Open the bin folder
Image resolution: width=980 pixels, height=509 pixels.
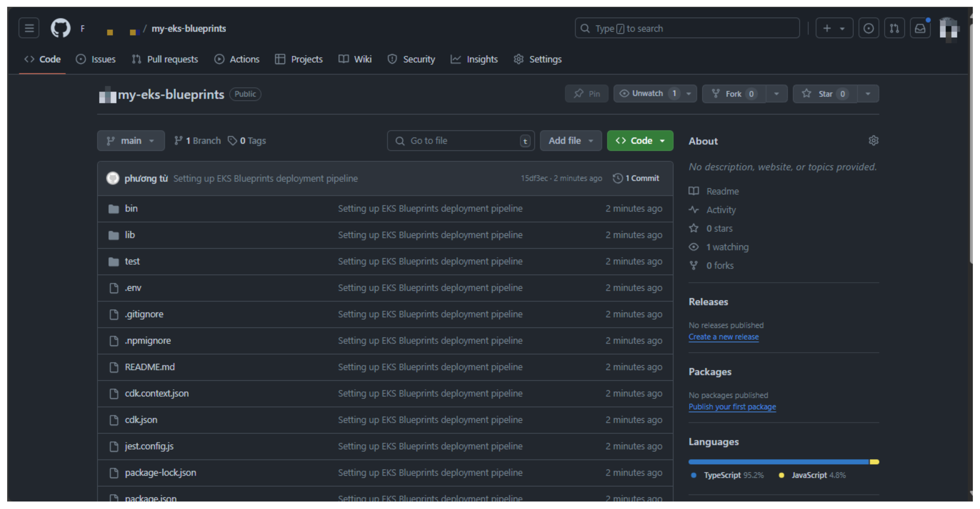click(131, 209)
